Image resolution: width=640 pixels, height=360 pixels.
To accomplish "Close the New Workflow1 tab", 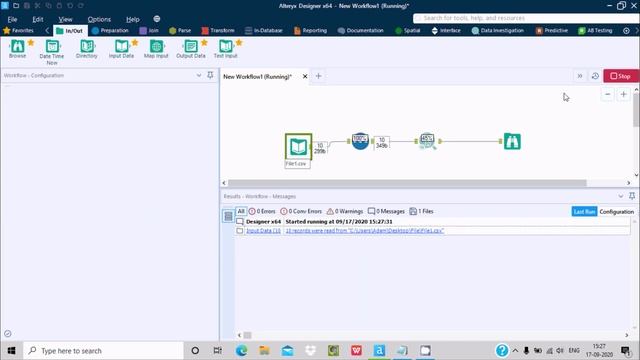I will [305, 76].
